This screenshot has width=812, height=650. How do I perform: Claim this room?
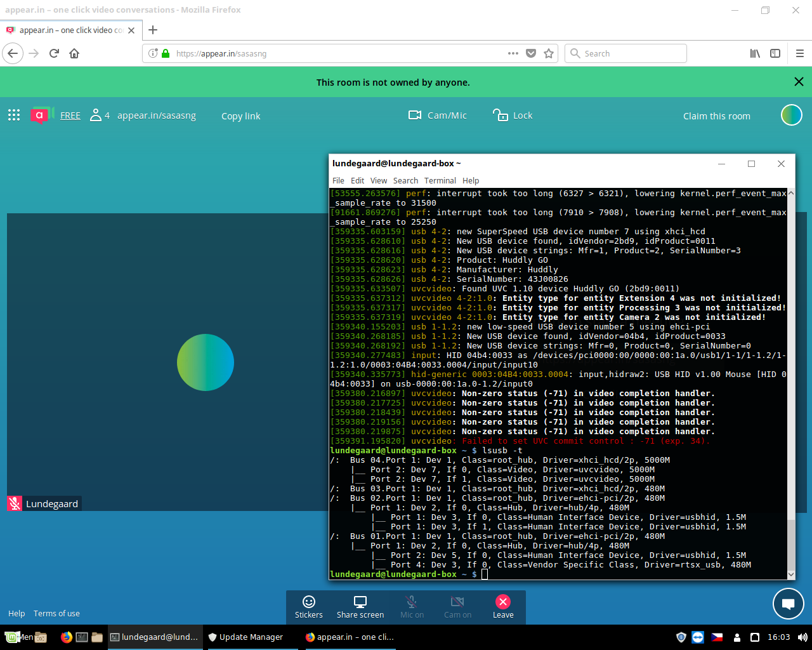(717, 116)
